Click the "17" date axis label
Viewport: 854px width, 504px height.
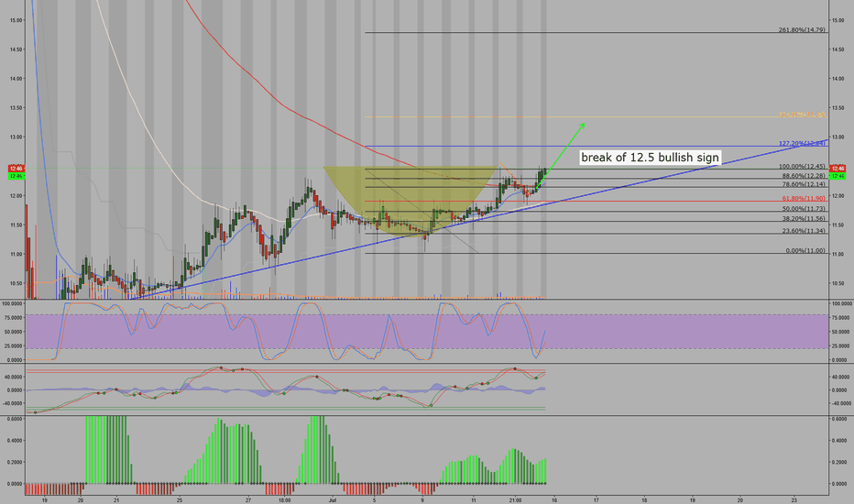click(597, 499)
